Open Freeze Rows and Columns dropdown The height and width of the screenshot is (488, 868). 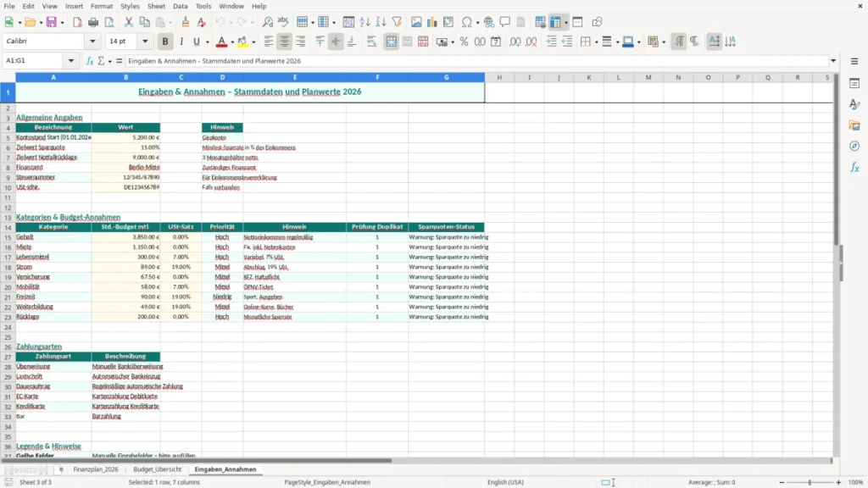pos(565,23)
